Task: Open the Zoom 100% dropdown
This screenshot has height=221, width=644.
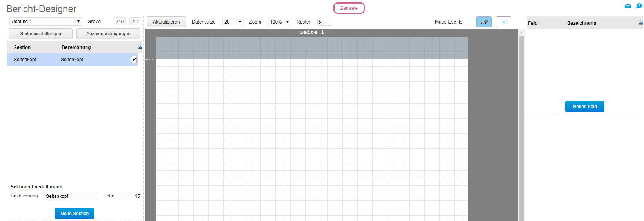Action: (279, 22)
